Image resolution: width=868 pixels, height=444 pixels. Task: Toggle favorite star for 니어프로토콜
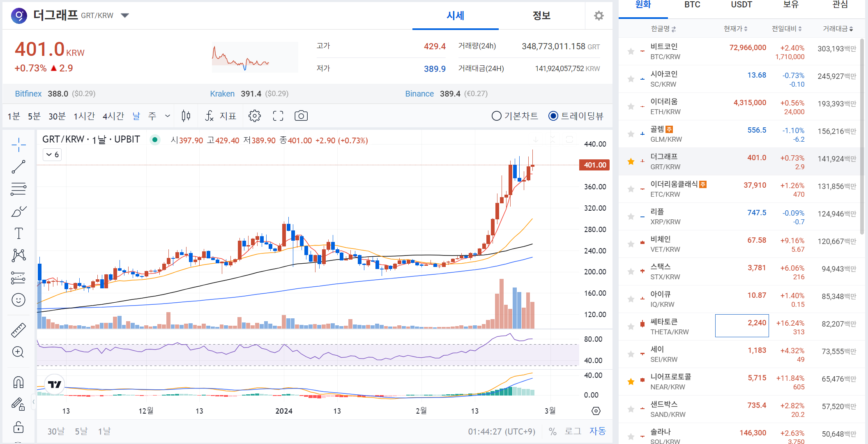click(x=631, y=382)
